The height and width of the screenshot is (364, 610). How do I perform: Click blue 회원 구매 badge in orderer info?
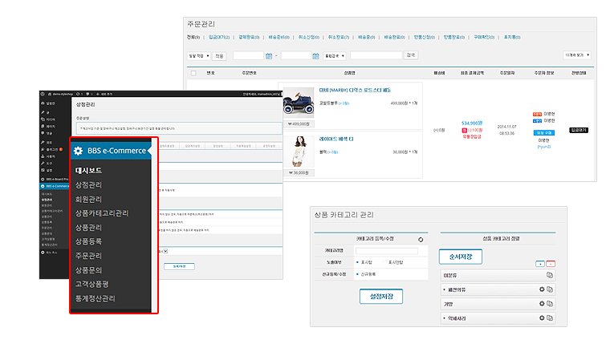coord(544,133)
